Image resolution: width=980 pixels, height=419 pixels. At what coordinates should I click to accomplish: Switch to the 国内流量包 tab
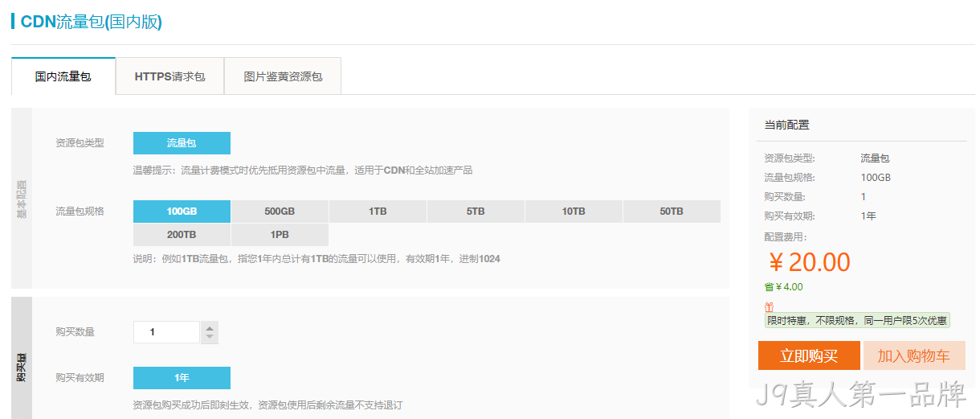pos(63,76)
